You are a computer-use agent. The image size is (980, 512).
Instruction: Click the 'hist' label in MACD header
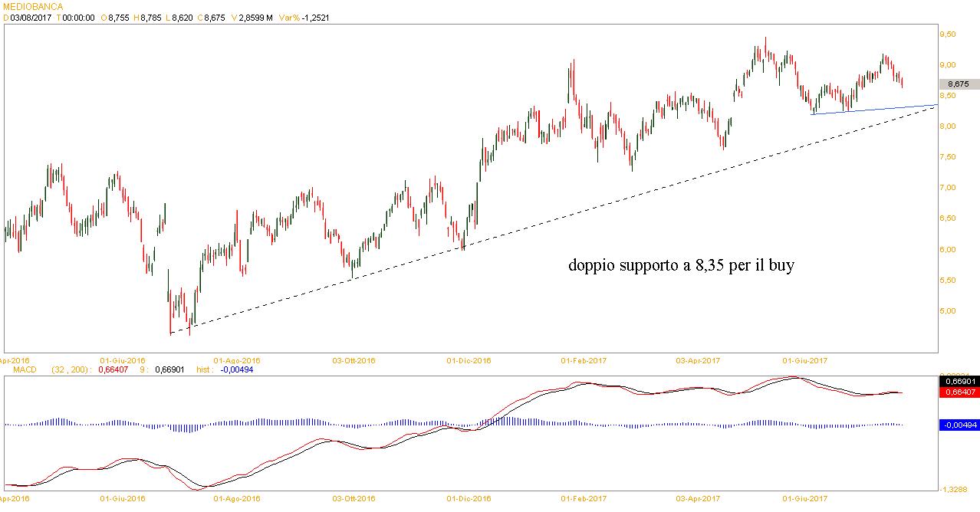[x=204, y=369]
